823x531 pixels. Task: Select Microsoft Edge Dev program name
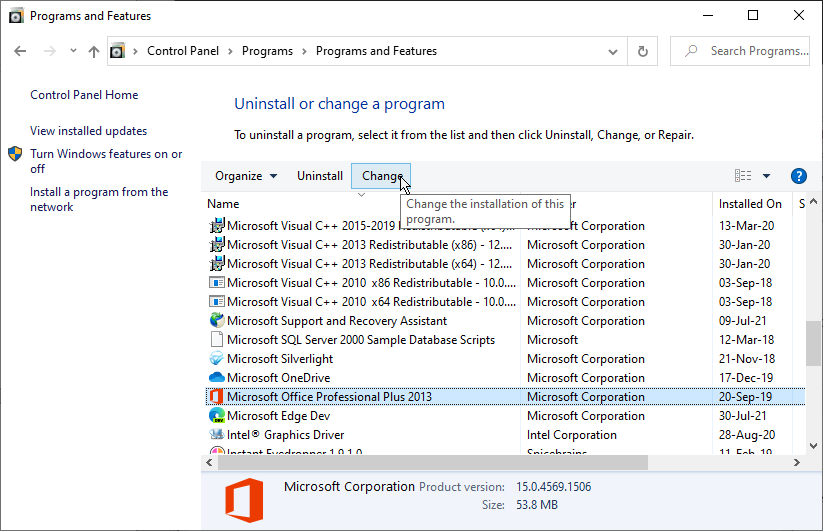[279, 416]
